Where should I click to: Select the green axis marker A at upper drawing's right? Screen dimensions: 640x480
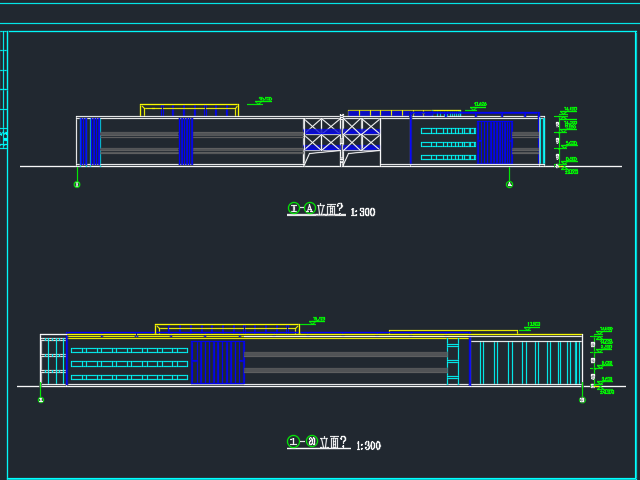tap(509, 184)
